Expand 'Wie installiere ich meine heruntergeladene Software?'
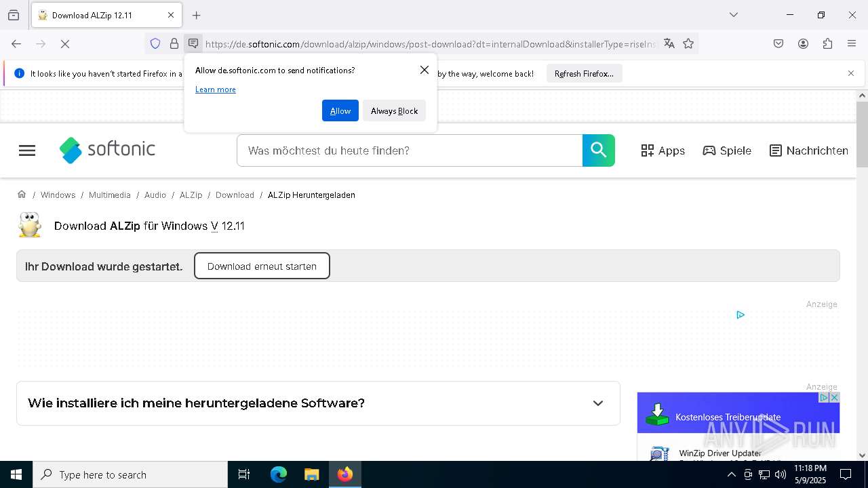This screenshot has width=868, height=488. (318, 403)
